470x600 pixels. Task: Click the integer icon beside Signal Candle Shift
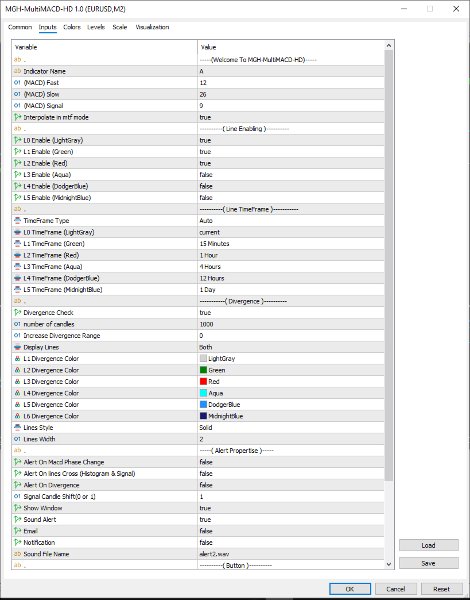click(x=17, y=496)
